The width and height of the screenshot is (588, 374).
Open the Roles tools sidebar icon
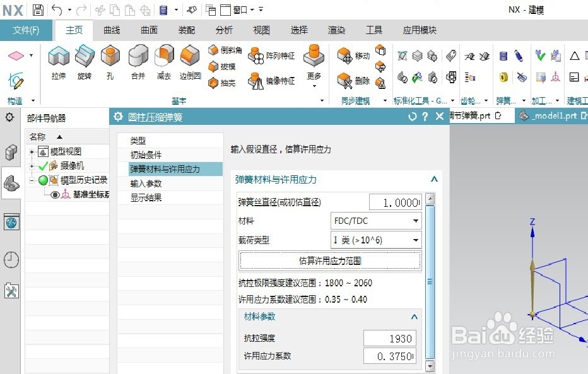11,291
